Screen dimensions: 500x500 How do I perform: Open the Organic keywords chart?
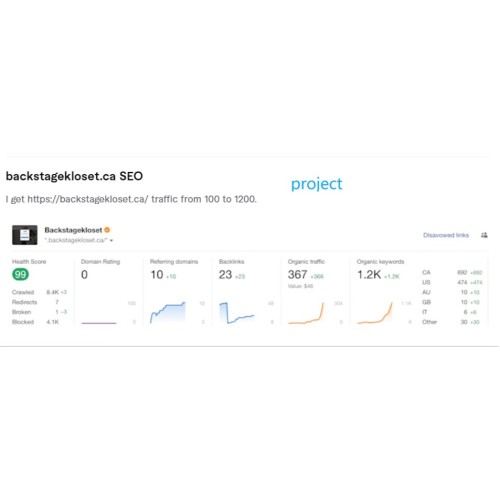(x=375, y=312)
